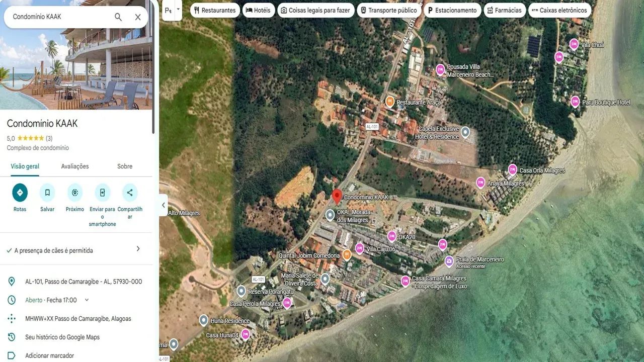Show Caixas eletrônicos on map

560,10
